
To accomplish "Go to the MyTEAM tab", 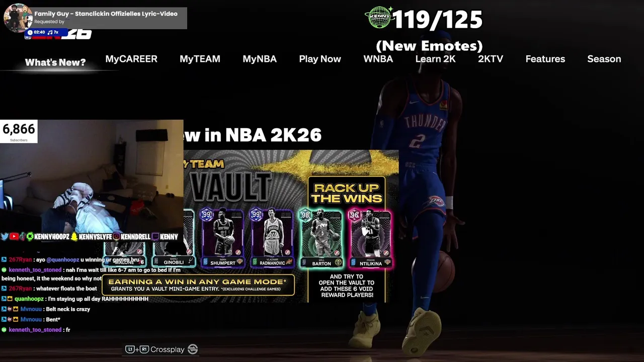I will coord(200,59).
